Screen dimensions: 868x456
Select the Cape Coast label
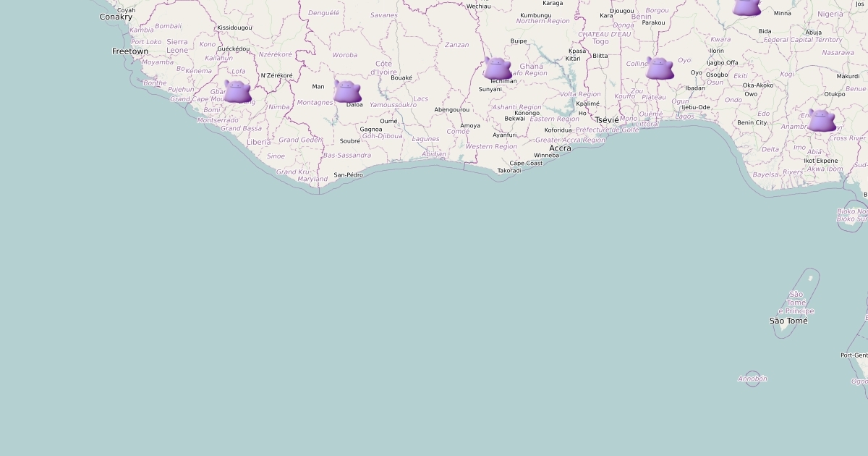coord(526,164)
